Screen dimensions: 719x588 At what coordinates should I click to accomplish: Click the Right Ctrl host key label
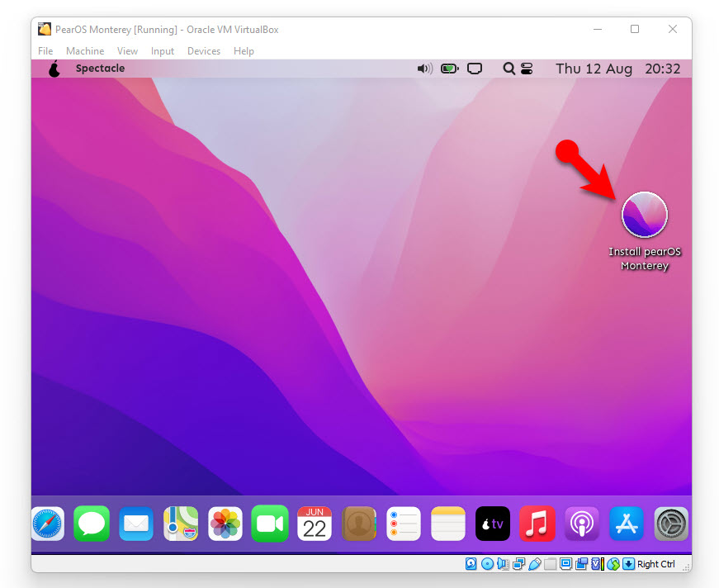click(x=655, y=564)
